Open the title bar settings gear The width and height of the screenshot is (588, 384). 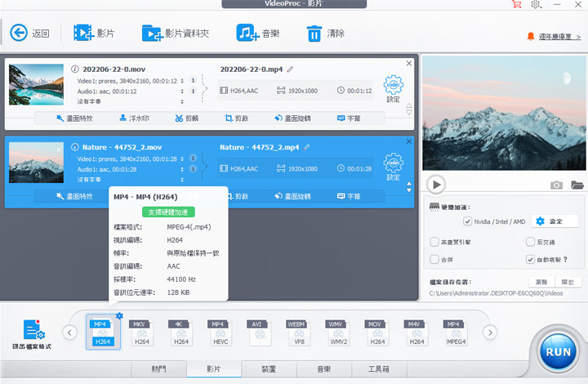(x=536, y=4)
